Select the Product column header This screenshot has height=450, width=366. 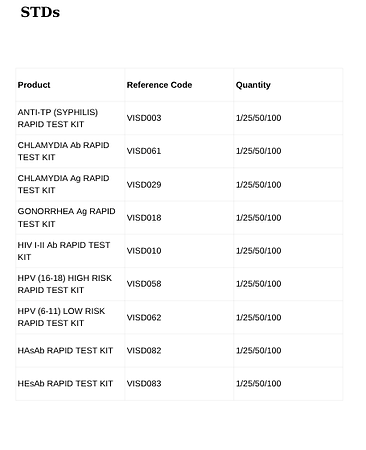tap(34, 85)
